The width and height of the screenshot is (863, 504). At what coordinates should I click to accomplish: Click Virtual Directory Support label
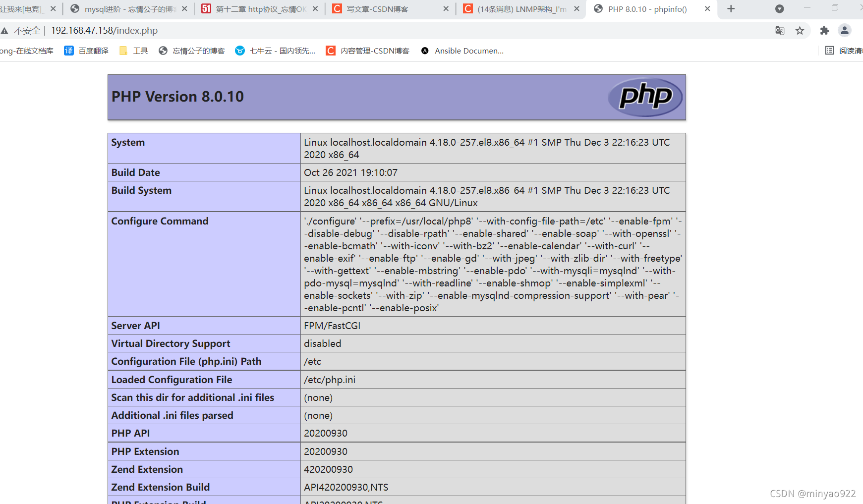(x=171, y=343)
